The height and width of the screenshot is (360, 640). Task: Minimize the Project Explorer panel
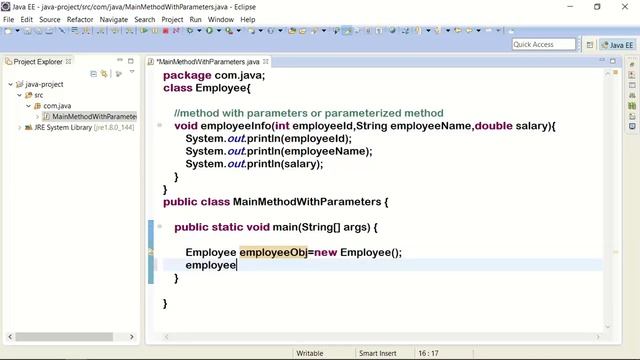[x=120, y=60]
